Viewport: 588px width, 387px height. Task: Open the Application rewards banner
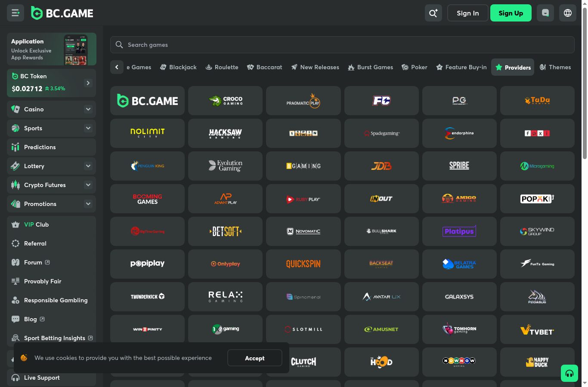pos(52,49)
